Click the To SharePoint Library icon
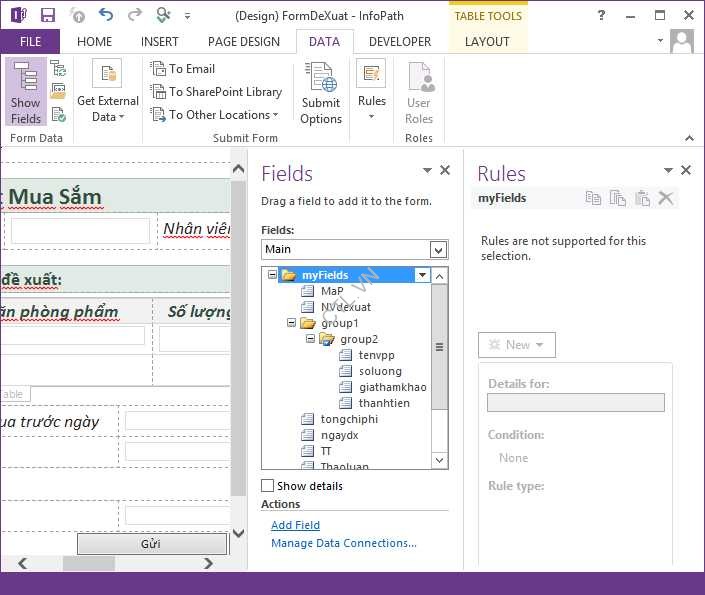705x595 pixels. [x=217, y=92]
